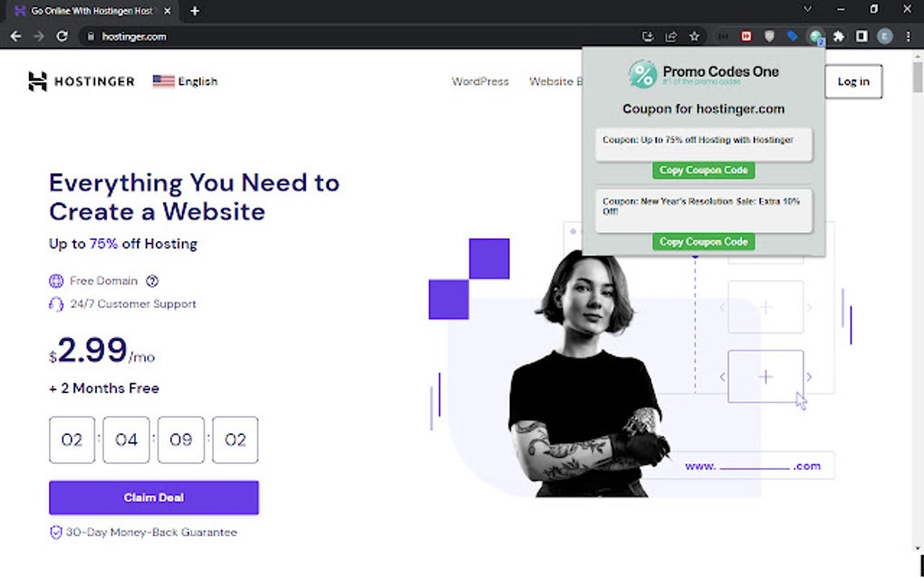924x578 pixels.
Task: Open the Chrome profile avatar
Action: pyautogui.click(x=884, y=36)
